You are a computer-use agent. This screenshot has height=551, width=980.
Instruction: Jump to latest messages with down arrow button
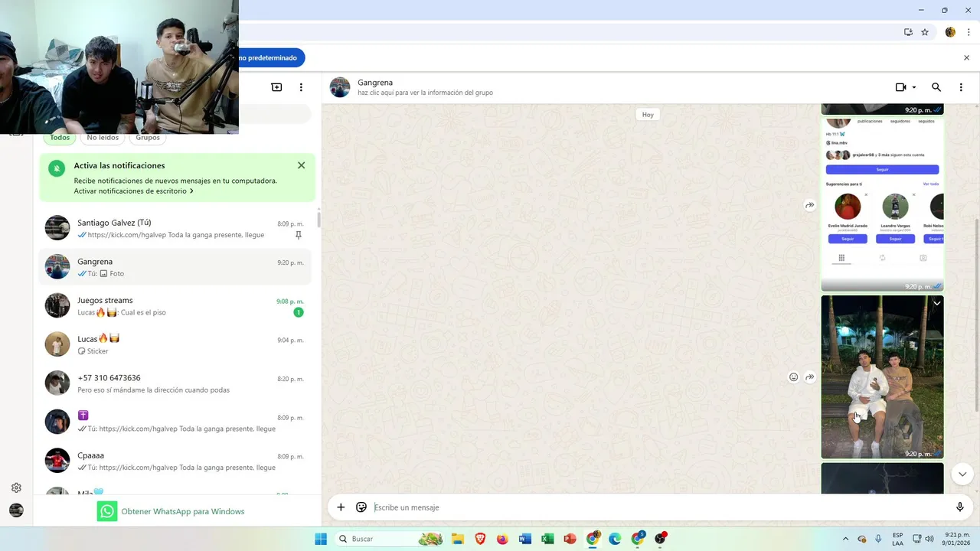[x=962, y=474]
